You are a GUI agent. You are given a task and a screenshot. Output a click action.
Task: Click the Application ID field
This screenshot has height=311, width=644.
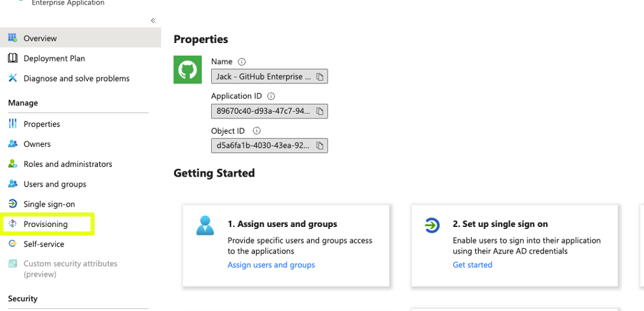[x=269, y=111]
